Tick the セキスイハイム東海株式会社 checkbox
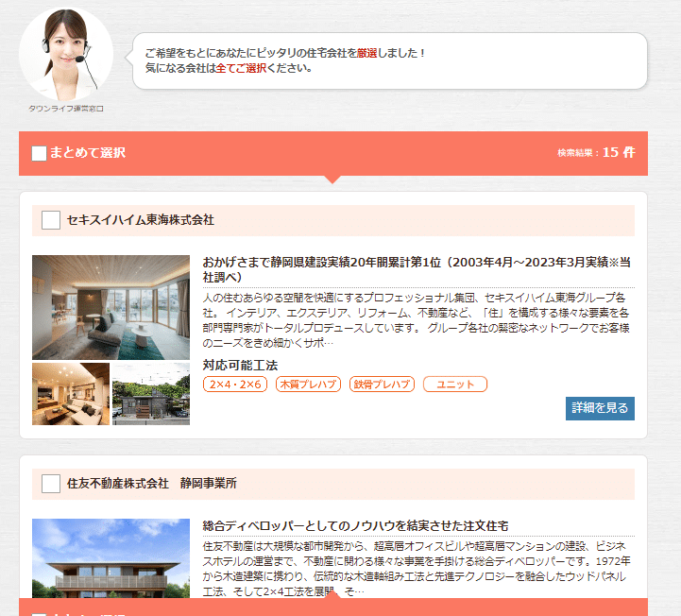The height and width of the screenshot is (616, 681). (x=51, y=220)
